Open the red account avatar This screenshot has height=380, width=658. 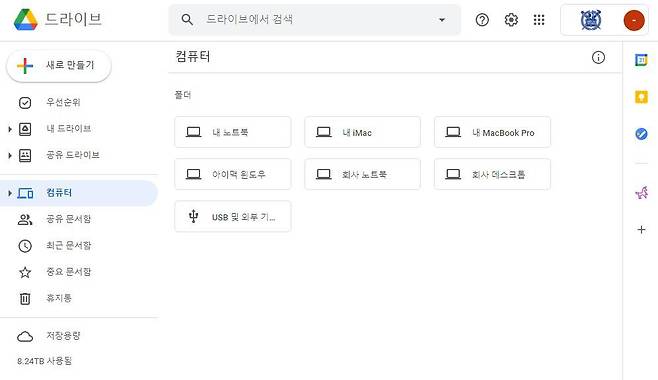[x=634, y=20]
